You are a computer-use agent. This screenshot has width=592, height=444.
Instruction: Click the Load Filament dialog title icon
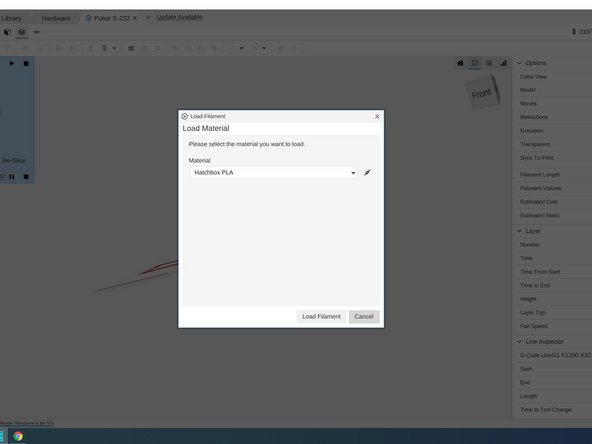point(185,116)
